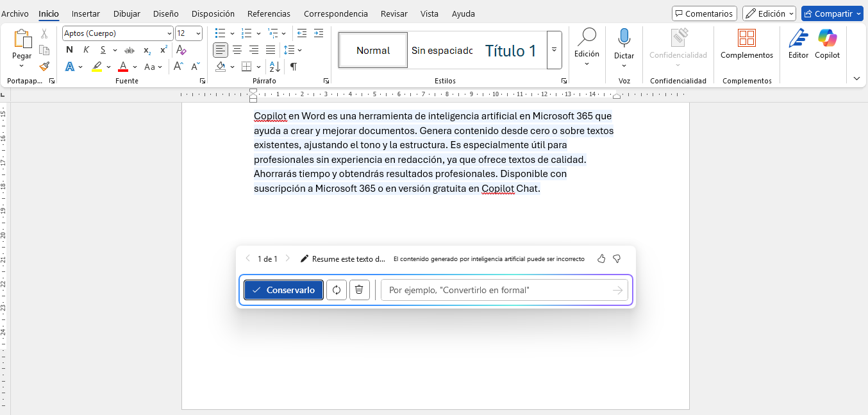Clear all formatting with the eraser-A icon
868x415 pixels.
pos(181,50)
